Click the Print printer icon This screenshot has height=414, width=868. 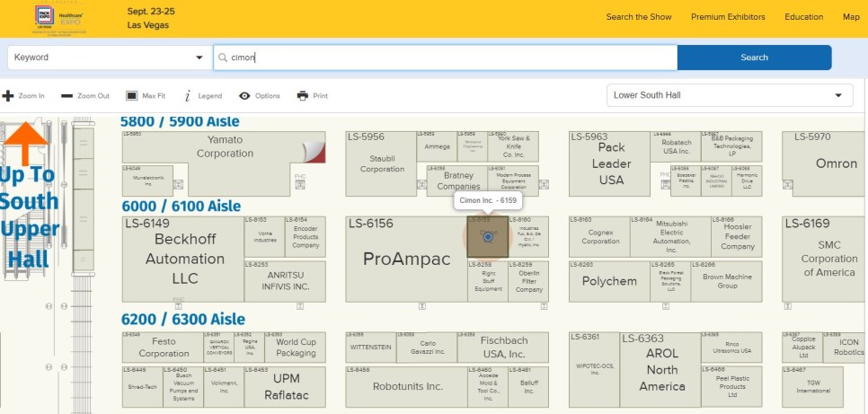click(302, 96)
